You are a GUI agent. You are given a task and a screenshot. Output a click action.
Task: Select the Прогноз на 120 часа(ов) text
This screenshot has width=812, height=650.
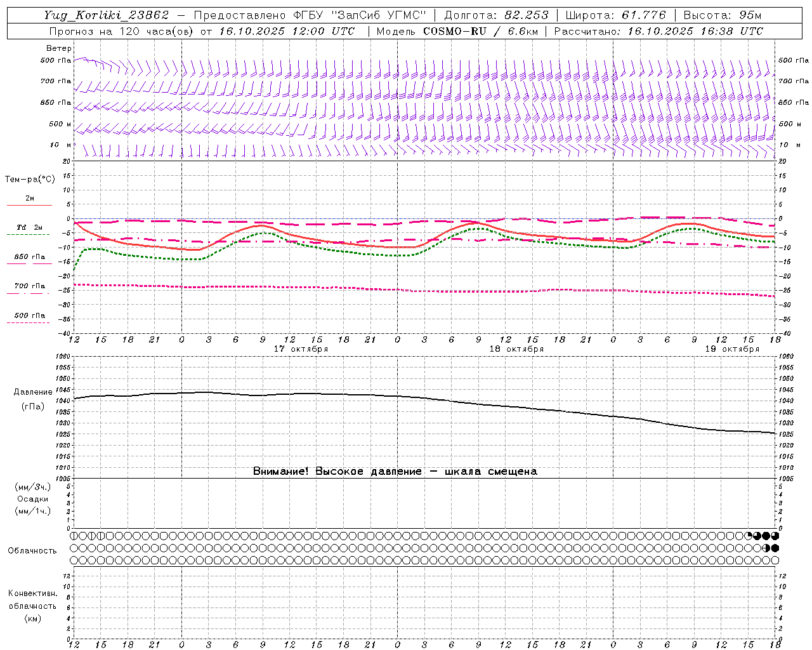(x=122, y=31)
